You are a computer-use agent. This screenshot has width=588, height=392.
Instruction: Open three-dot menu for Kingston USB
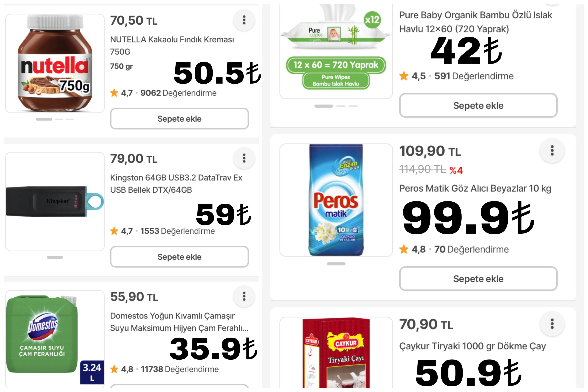pyautogui.click(x=244, y=158)
